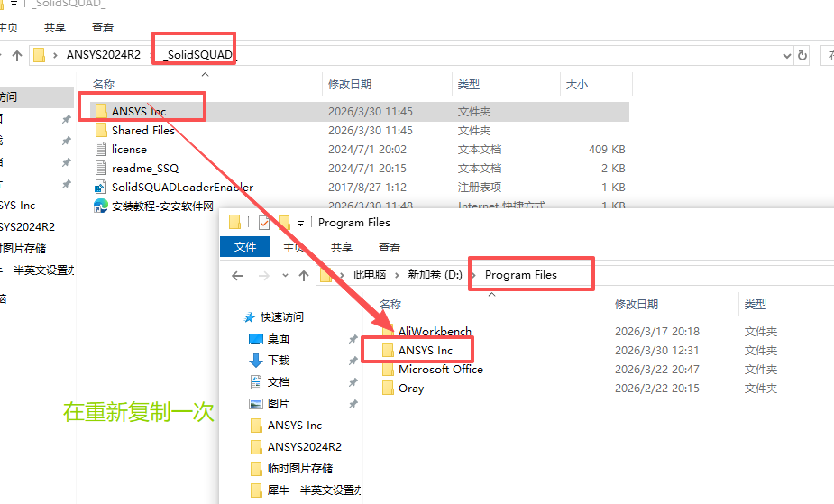The width and height of the screenshot is (834, 504).
Task: Select the AliWorkbench folder
Action: [426, 331]
